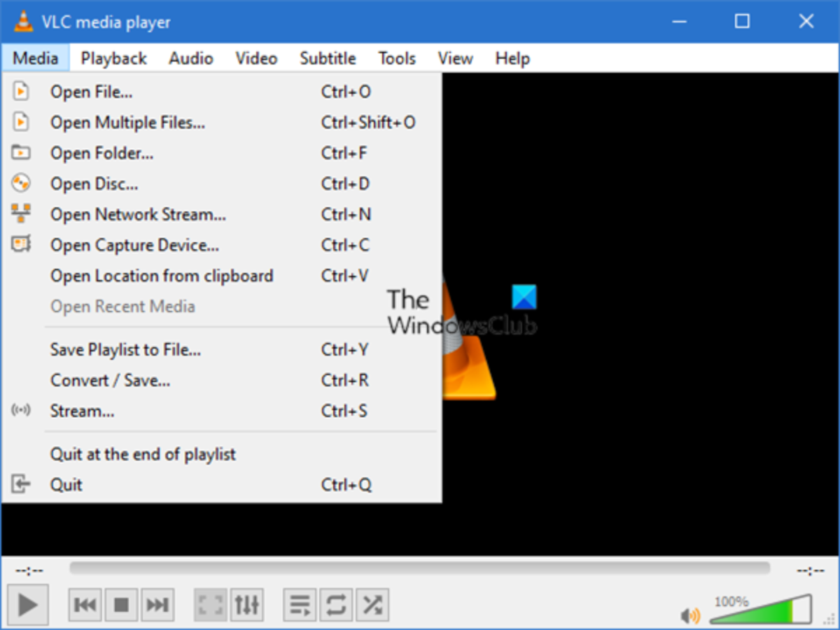Click the Previous media button

tap(85, 604)
